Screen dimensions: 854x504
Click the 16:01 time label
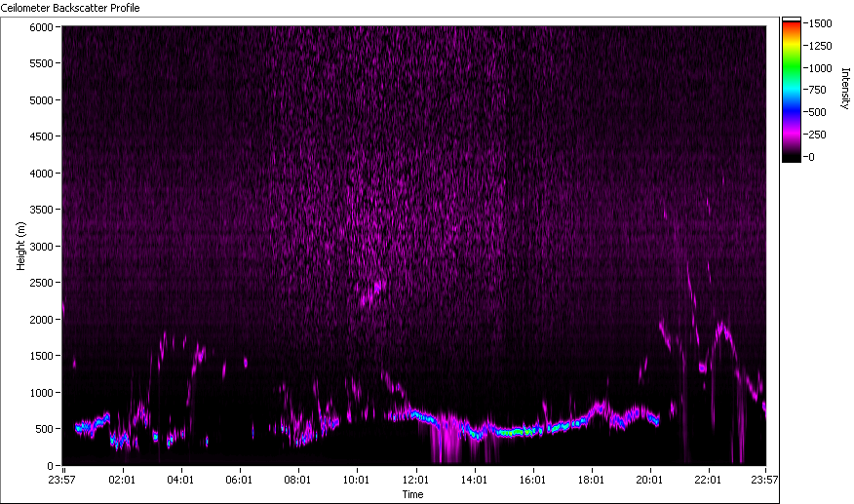[532, 480]
